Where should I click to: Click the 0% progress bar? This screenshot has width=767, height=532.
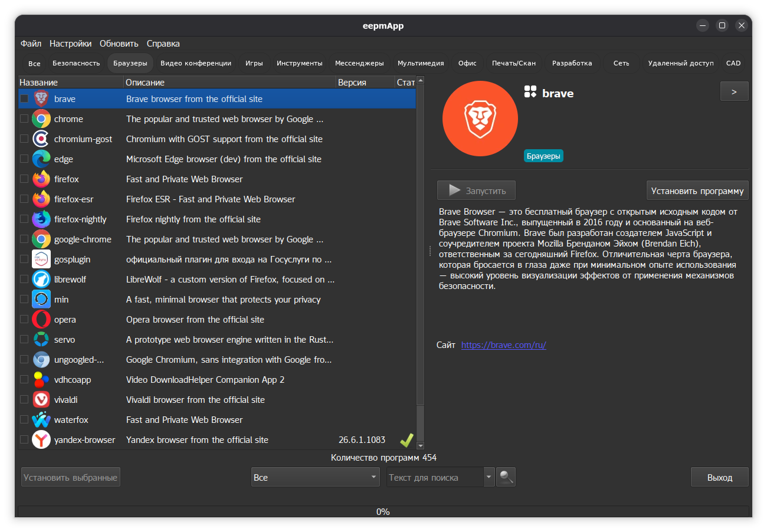pyautogui.click(x=383, y=511)
